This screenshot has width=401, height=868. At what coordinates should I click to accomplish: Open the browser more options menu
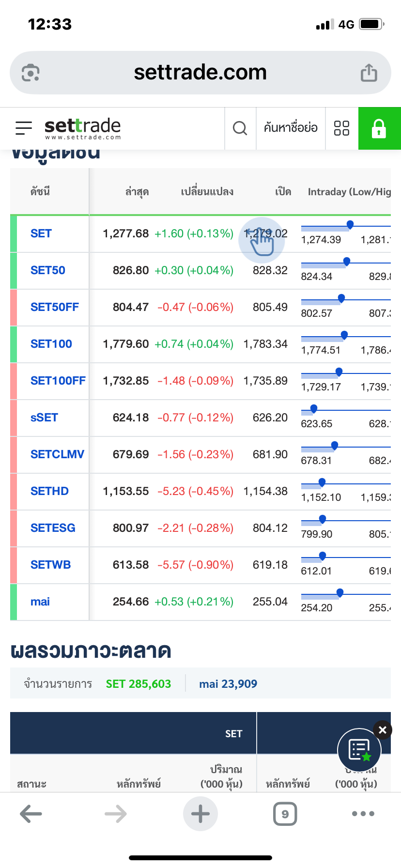tap(363, 814)
